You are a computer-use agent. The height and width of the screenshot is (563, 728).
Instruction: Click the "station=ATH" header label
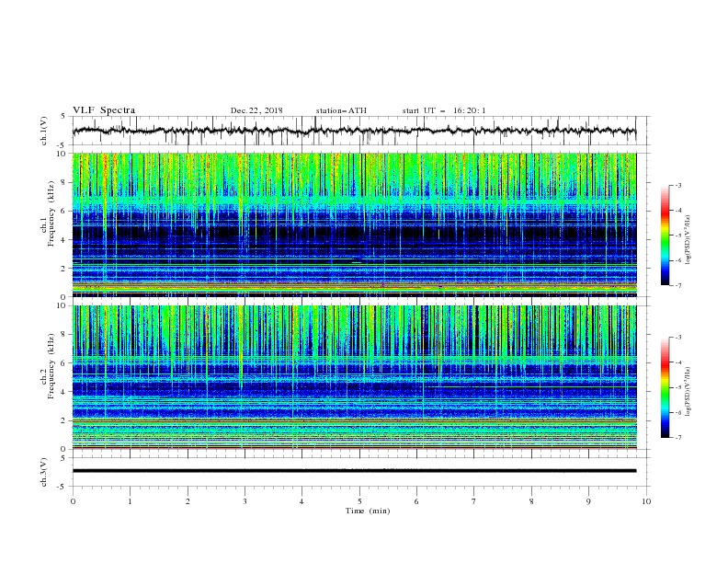pos(341,110)
